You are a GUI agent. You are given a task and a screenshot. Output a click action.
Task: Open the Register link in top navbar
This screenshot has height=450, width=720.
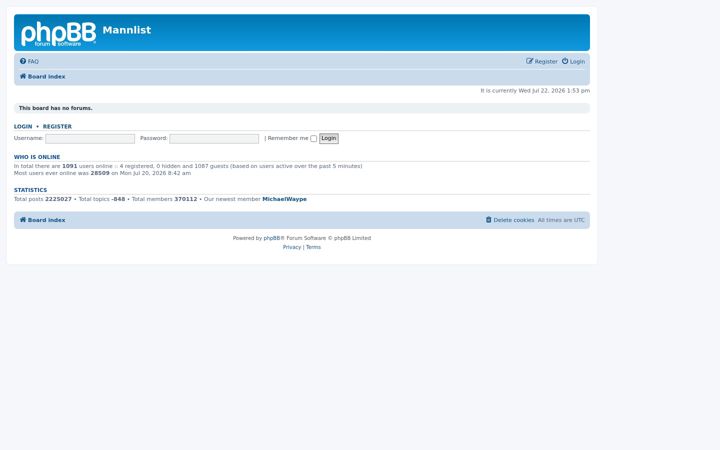click(x=546, y=62)
